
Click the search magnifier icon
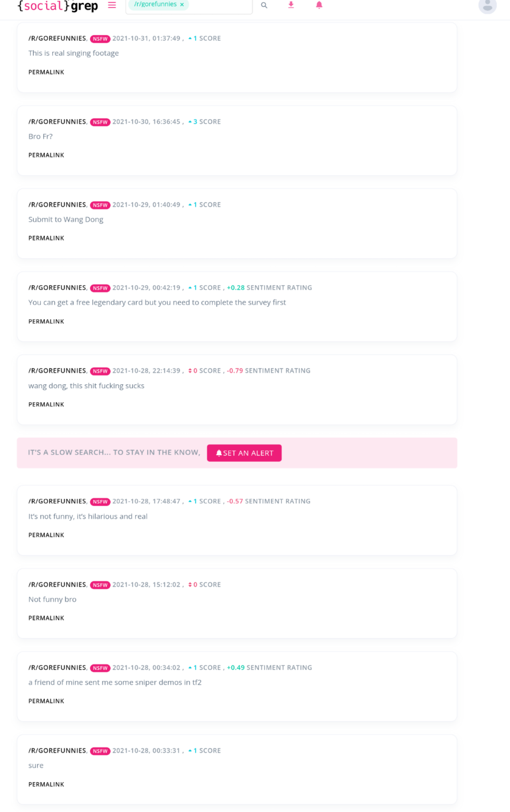coord(264,5)
